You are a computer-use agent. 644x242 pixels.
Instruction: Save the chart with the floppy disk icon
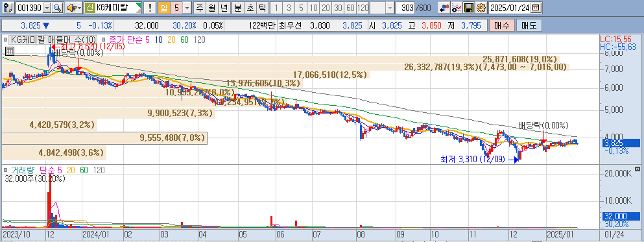pyautogui.click(x=469, y=8)
